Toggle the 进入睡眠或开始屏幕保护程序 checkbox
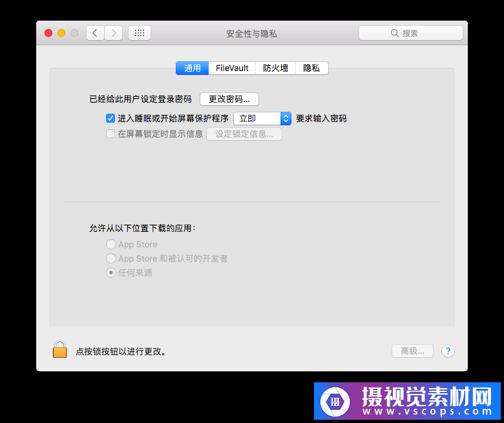The width and height of the screenshot is (504, 423). [x=110, y=118]
